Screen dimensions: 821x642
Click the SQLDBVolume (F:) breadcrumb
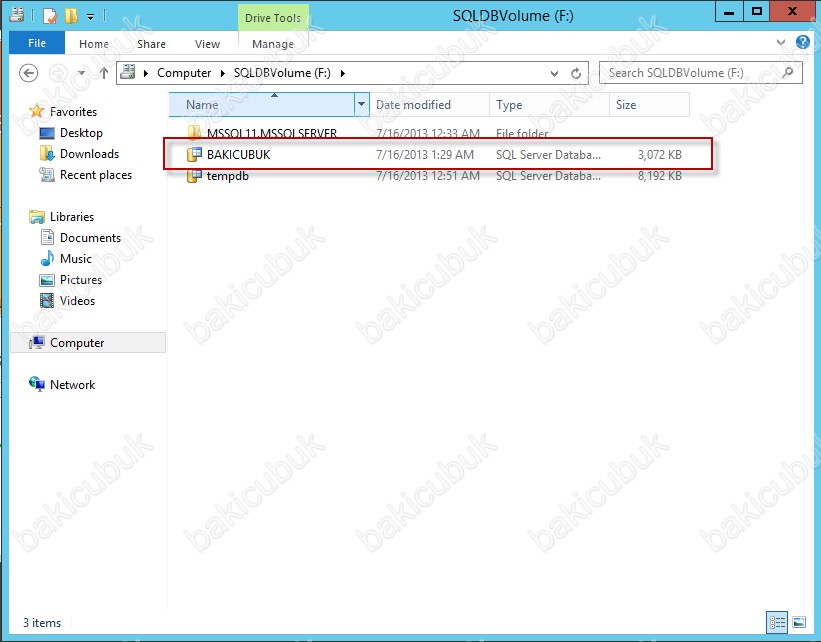pos(282,73)
